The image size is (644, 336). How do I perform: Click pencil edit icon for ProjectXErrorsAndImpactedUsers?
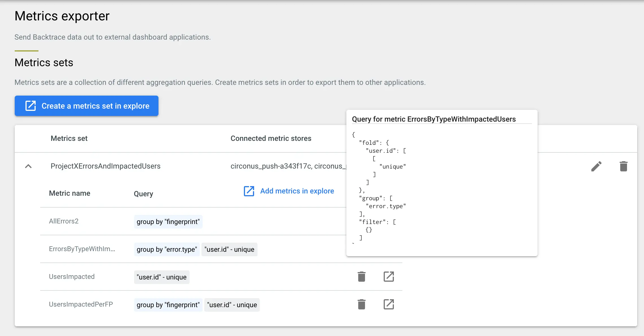596,166
